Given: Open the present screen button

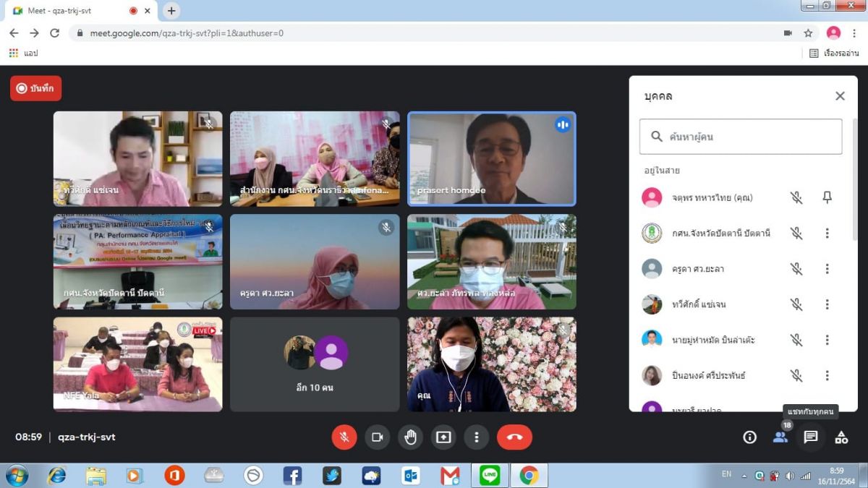Looking at the screenshot, I should coord(443,437).
